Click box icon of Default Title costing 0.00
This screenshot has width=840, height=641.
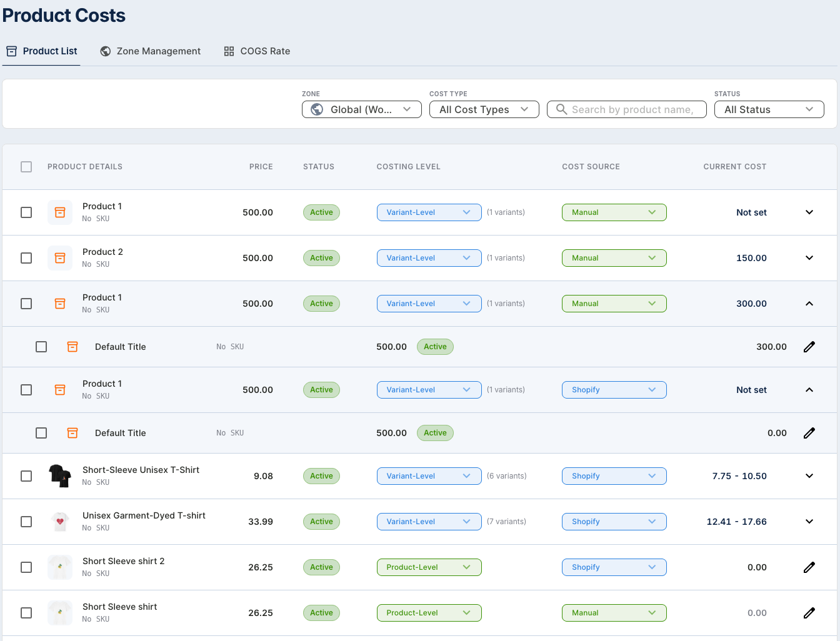coord(72,433)
